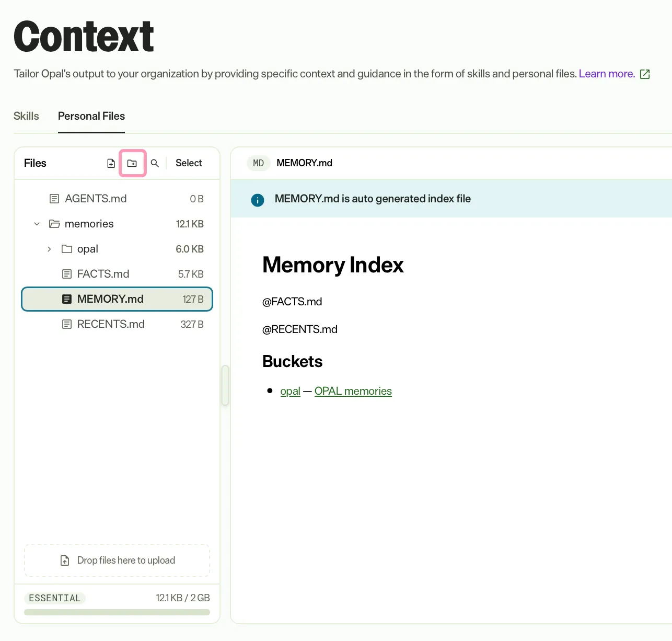Click the @RECENTS.md reference text
Viewport: 672px width, 641px height.
(x=300, y=329)
